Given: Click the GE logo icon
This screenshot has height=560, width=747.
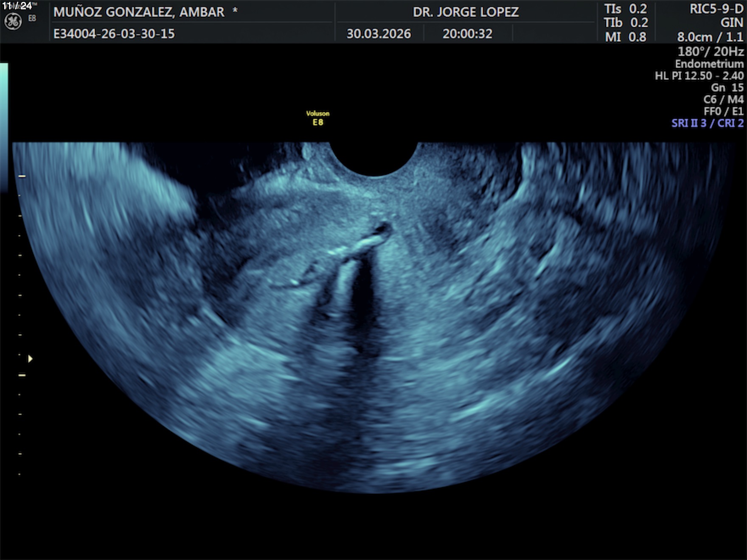Looking at the screenshot, I should coord(13,22).
